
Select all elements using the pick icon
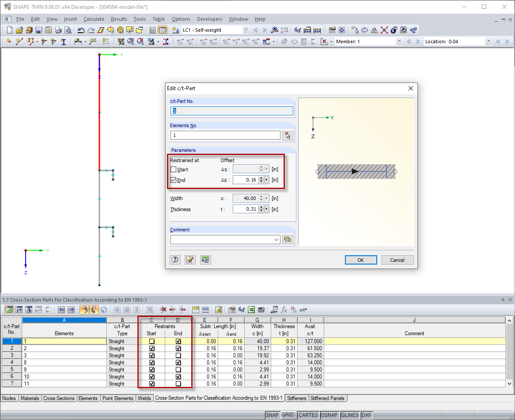coord(288,136)
